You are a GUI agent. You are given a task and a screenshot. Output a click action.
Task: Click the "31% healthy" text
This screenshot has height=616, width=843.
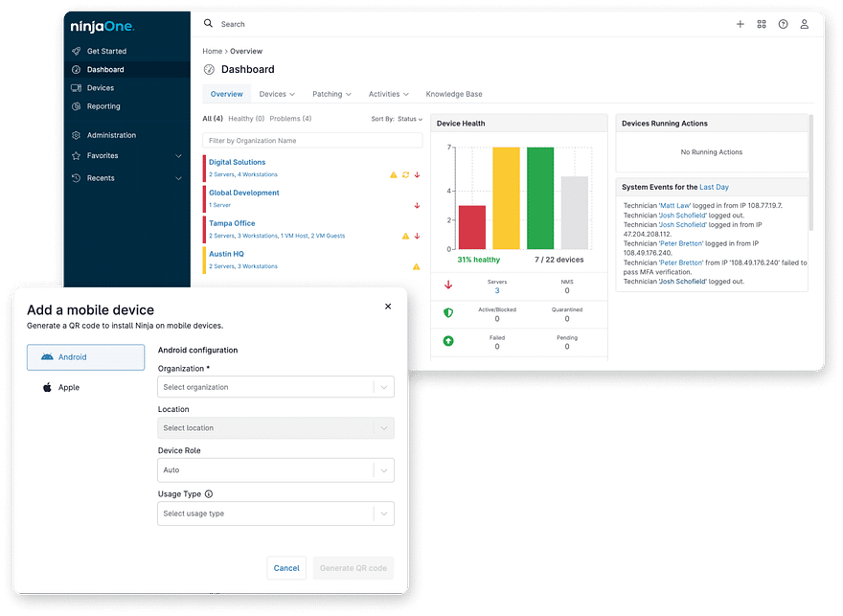pos(478,260)
